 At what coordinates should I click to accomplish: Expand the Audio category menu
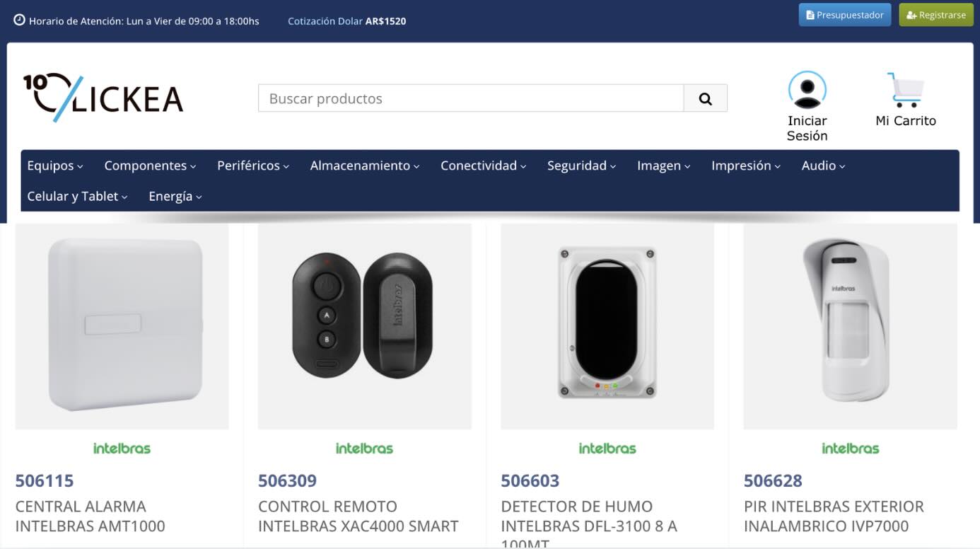point(824,166)
